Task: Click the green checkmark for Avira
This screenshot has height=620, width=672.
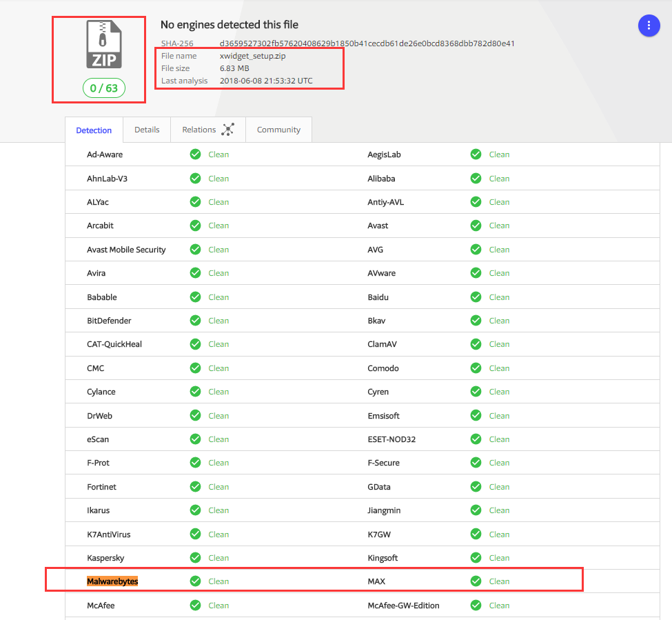Action: [x=196, y=273]
